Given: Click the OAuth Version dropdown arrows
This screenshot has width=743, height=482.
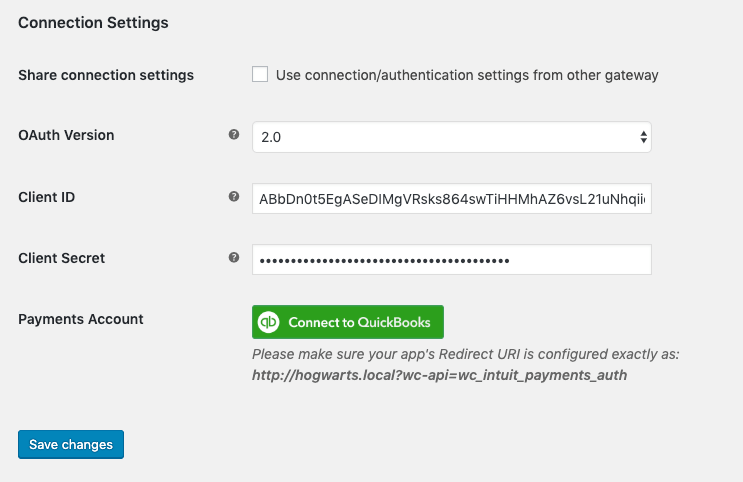Looking at the screenshot, I should (642, 137).
